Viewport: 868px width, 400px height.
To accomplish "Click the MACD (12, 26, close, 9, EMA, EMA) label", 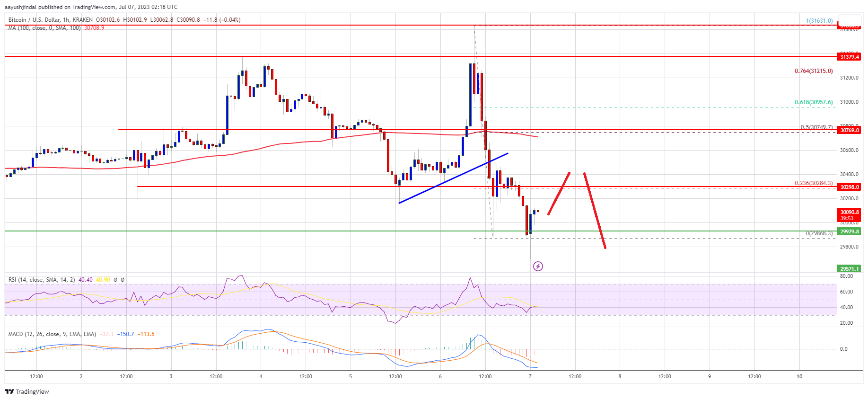I will tap(52, 334).
